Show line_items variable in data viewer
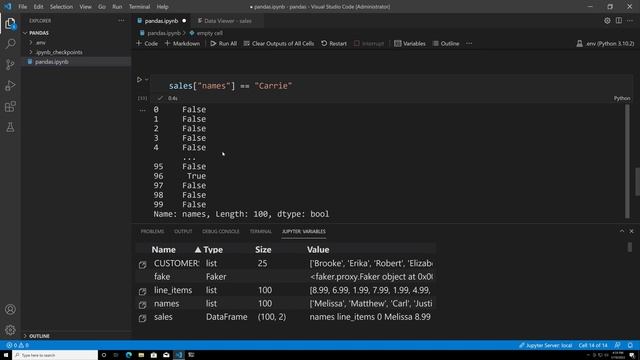 pos(142,291)
